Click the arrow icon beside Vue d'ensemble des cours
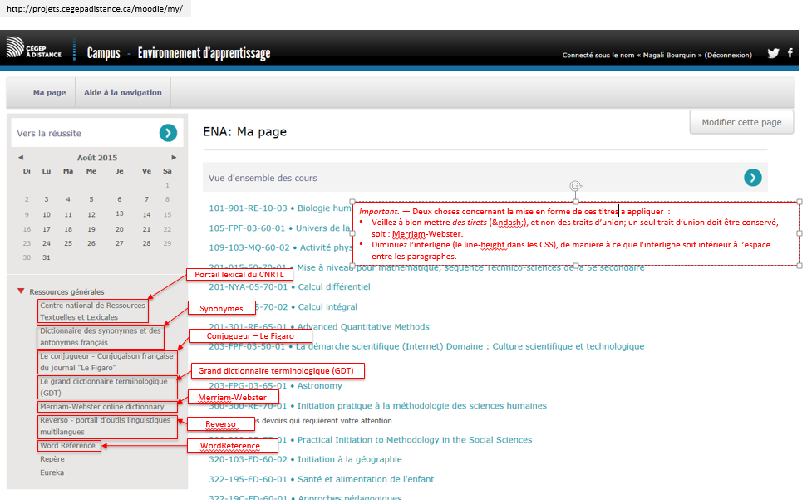Image resolution: width=812 pixels, height=504 pixels. point(752,177)
